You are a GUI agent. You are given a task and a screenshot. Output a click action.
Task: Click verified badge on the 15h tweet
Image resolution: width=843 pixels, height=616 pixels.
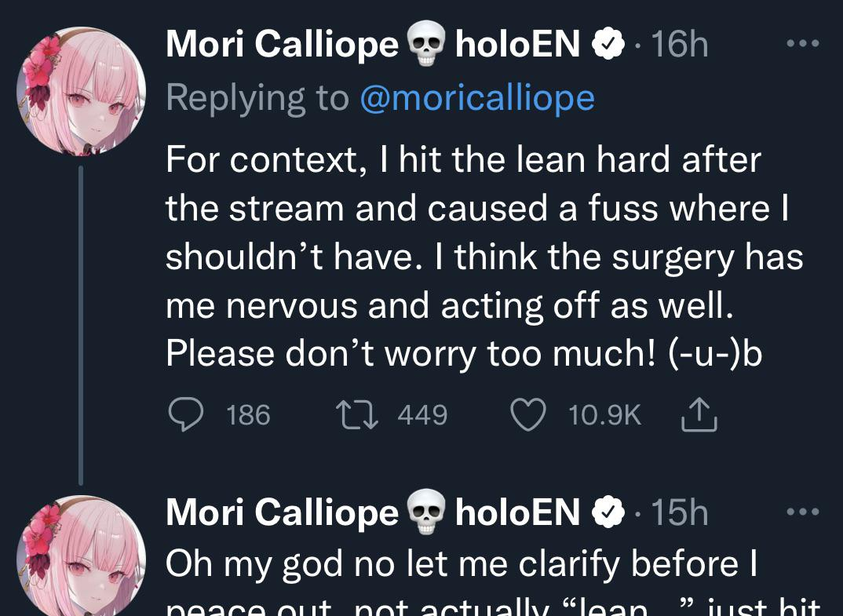tap(608, 512)
